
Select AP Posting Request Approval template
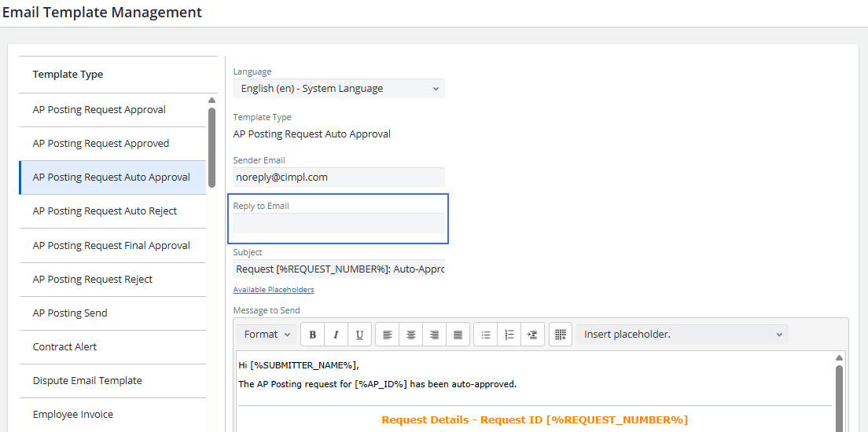(x=113, y=109)
